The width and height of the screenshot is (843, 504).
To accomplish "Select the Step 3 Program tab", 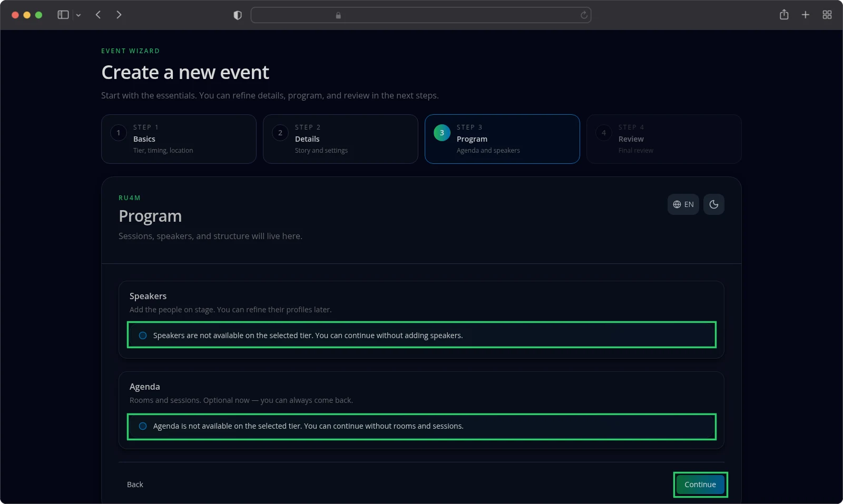I will 502,139.
